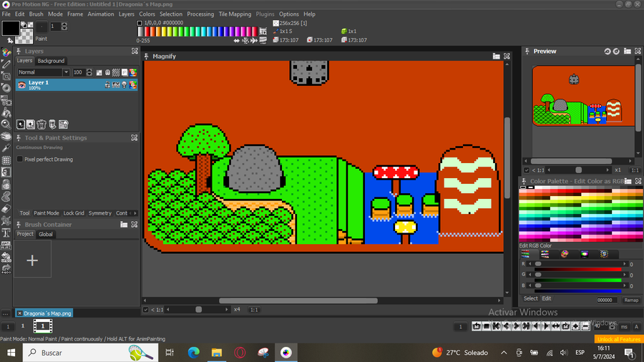
Task: Select the freehand paint brush tool
Action: [x=6, y=52]
